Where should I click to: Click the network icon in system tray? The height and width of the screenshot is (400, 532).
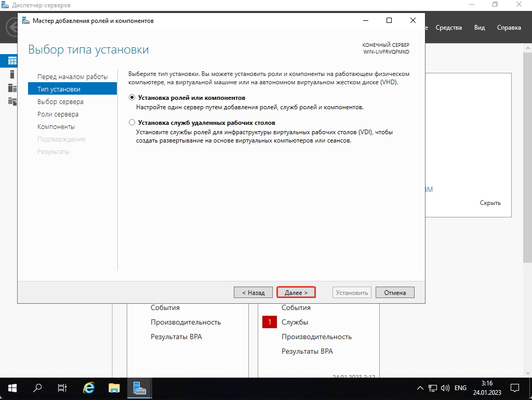432,389
